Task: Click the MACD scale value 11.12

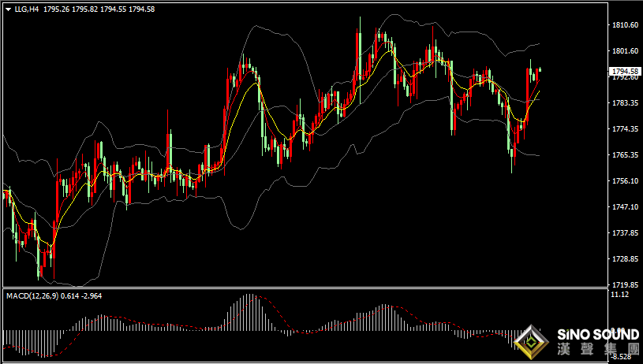Action: tap(619, 295)
